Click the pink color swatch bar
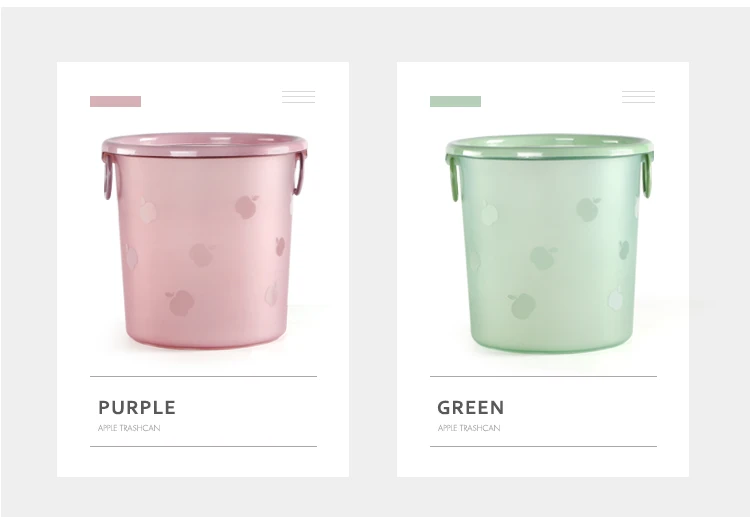Screen dimensions: 750x517 point(115,101)
